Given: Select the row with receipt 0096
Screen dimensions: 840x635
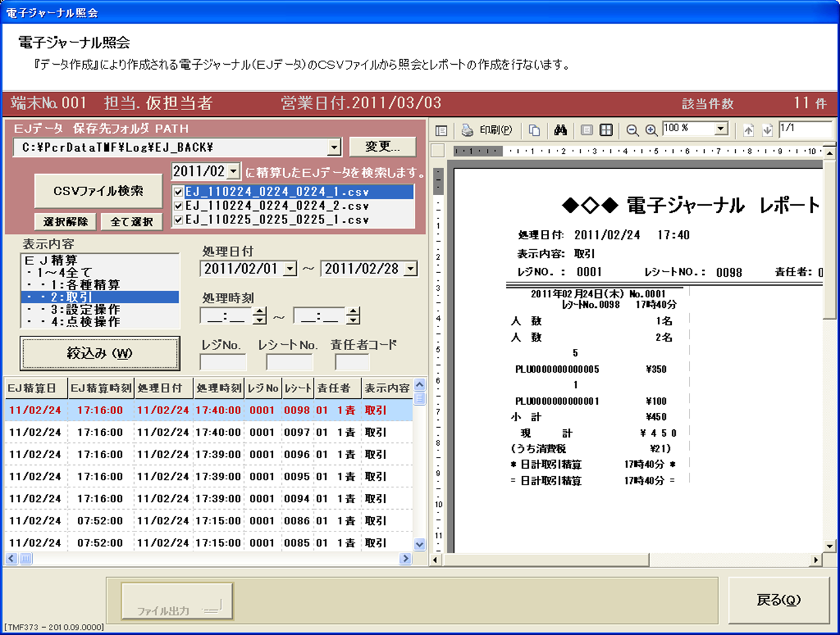Looking at the screenshot, I should tap(209, 454).
